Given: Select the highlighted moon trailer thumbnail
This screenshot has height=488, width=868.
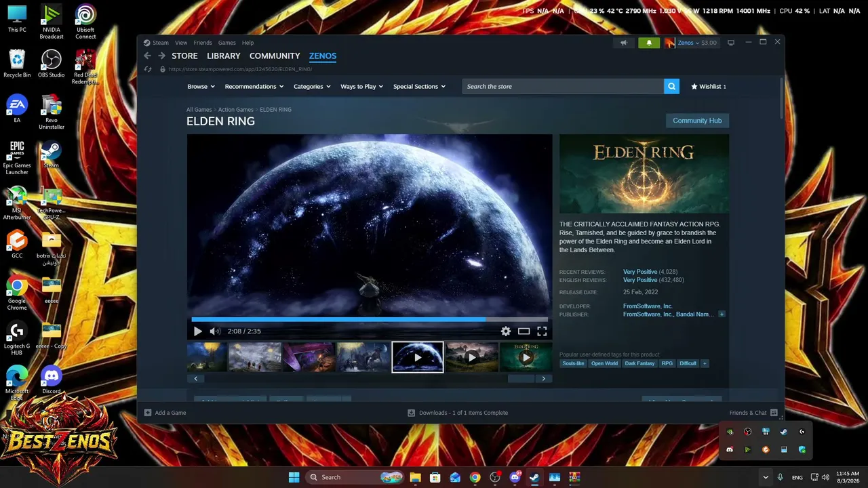Looking at the screenshot, I should pos(418,357).
